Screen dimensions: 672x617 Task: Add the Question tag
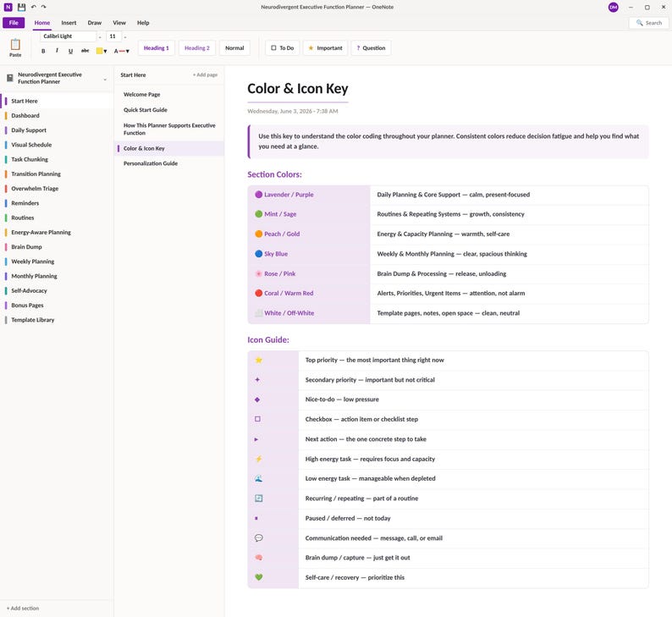tap(371, 48)
